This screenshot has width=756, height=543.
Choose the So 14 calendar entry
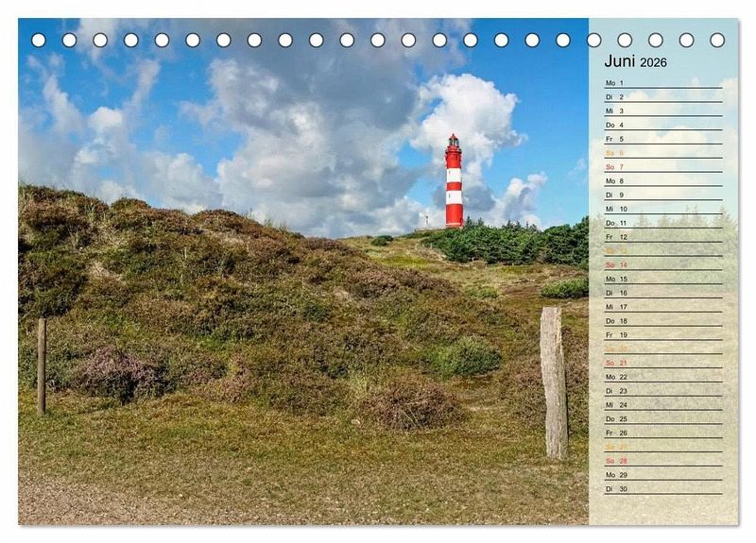(x=661, y=265)
